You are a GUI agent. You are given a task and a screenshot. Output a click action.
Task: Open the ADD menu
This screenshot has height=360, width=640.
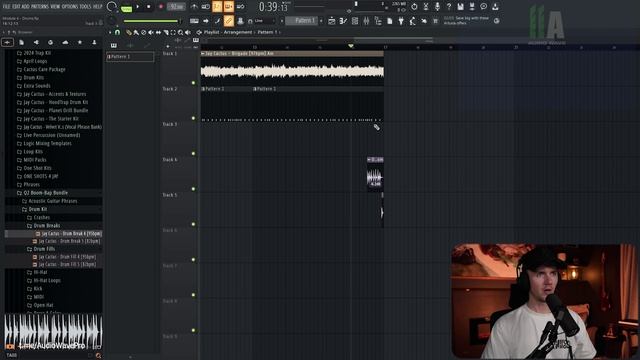tap(25, 7)
